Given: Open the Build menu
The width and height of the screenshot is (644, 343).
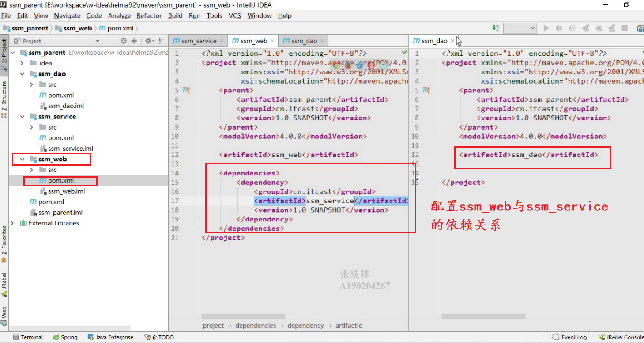Looking at the screenshot, I should [175, 15].
